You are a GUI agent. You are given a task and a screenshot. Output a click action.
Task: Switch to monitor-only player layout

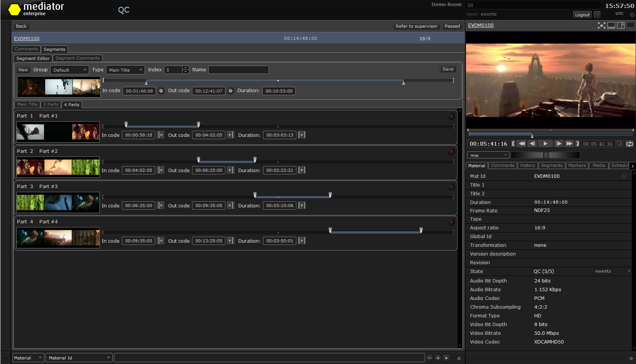coord(630,25)
